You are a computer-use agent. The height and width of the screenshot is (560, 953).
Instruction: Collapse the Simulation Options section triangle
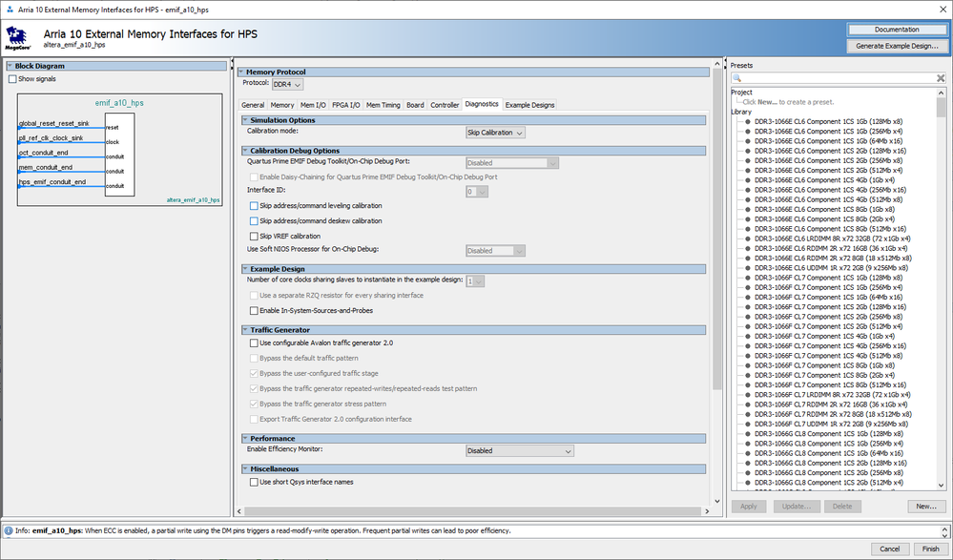[x=243, y=120]
